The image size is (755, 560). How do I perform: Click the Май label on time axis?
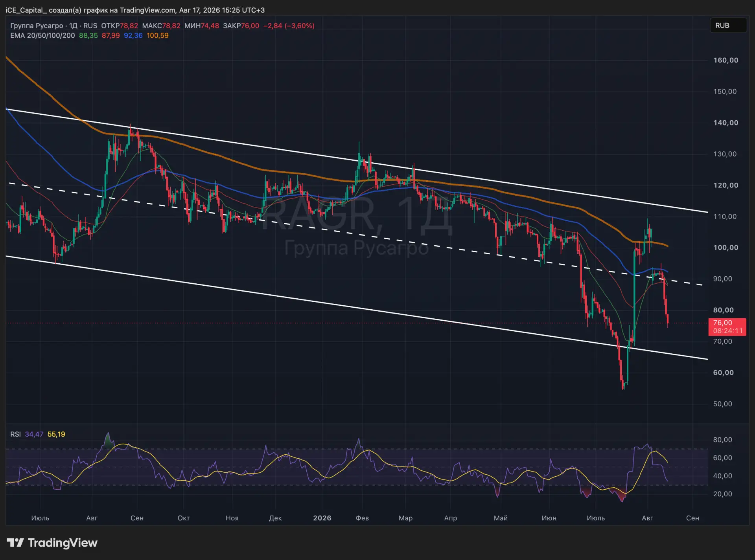pyautogui.click(x=501, y=518)
